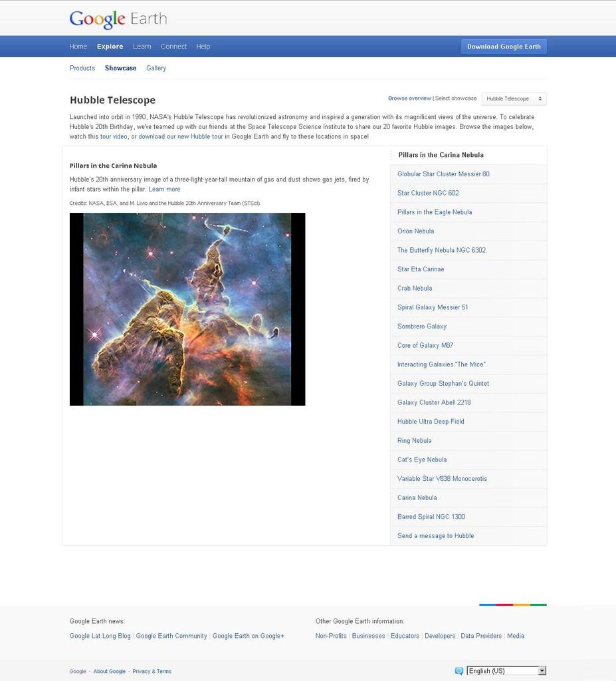Image resolution: width=616 pixels, height=681 pixels.
Task: Open Privacy & Terms footer link
Action: (152, 672)
